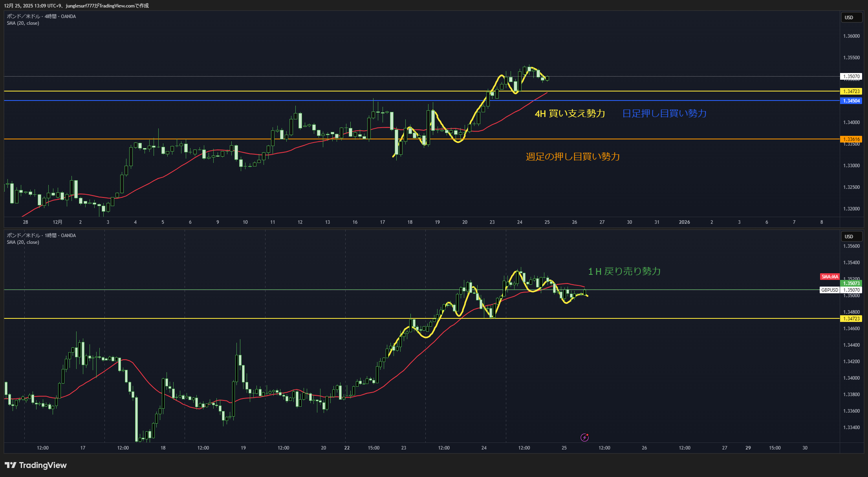Screen dimensions: 868x477
Task: Select the 4H 買い支え勢力 text annotation
Action: pyautogui.click(x=570, y=114)
